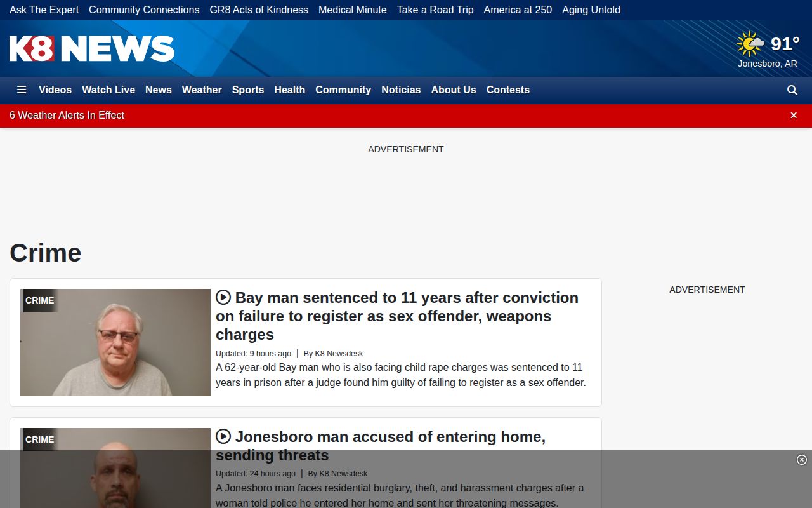Click Jonesboro man mugshot thumbnail
The image size is (812, 508).
coord(115,468)
